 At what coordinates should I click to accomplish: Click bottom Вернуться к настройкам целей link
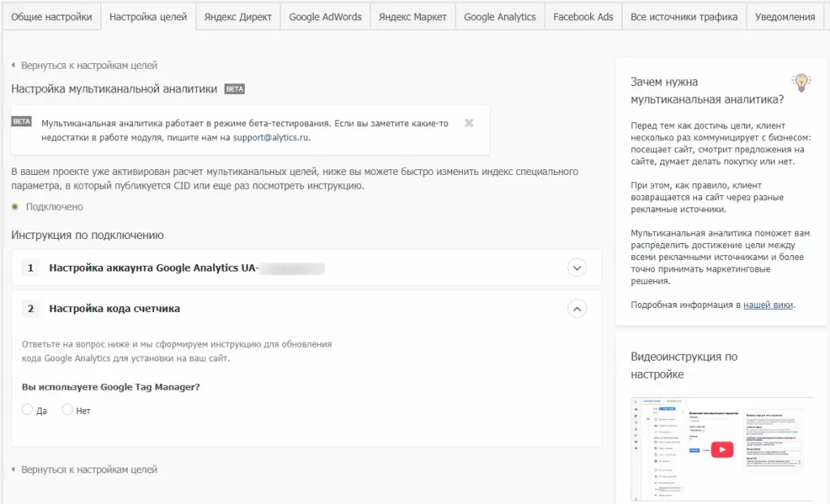(89, 470)
